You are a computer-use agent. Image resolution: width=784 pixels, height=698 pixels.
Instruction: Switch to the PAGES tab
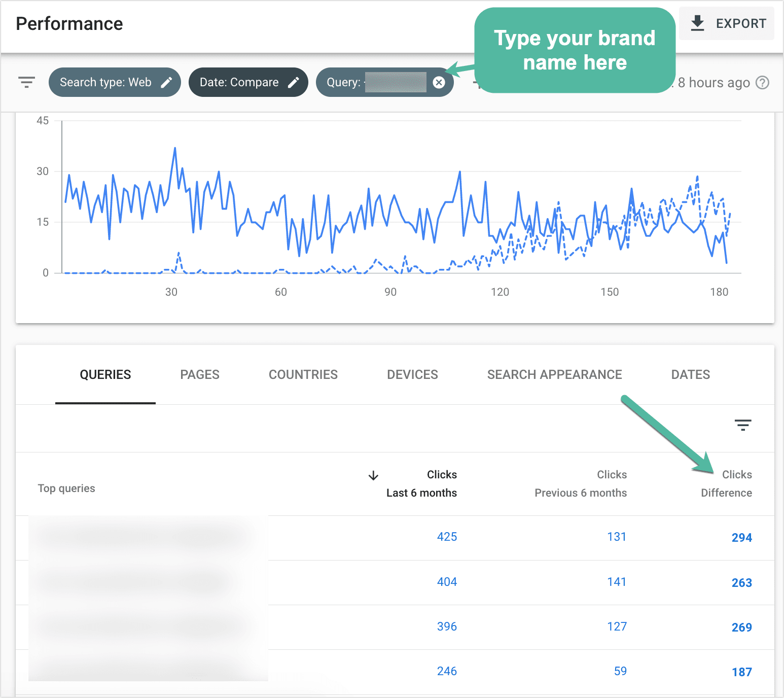pyautogui.click(x=199, y=374)
